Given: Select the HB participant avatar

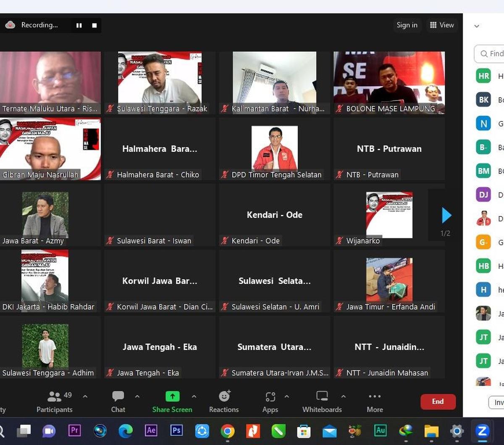Looking at the screenshot, I should [x=483, y=266].
